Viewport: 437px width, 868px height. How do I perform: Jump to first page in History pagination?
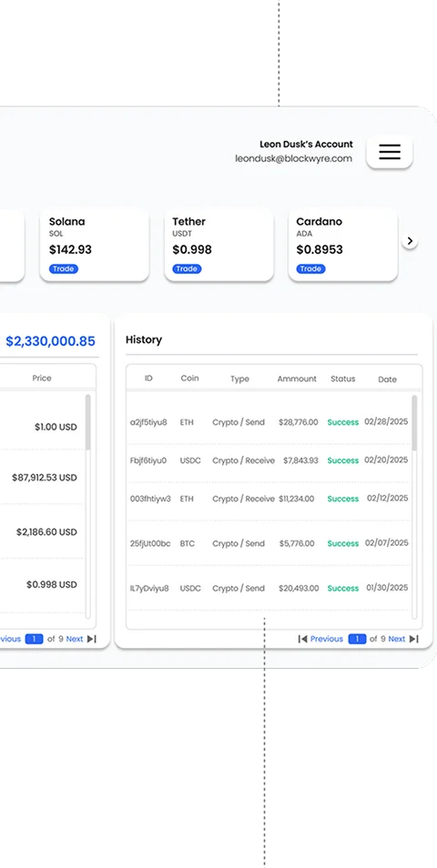click(302, 639)
